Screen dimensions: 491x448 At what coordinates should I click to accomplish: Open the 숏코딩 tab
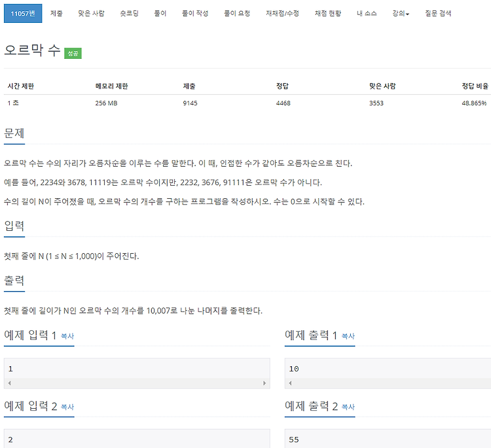tap(130, 14)
